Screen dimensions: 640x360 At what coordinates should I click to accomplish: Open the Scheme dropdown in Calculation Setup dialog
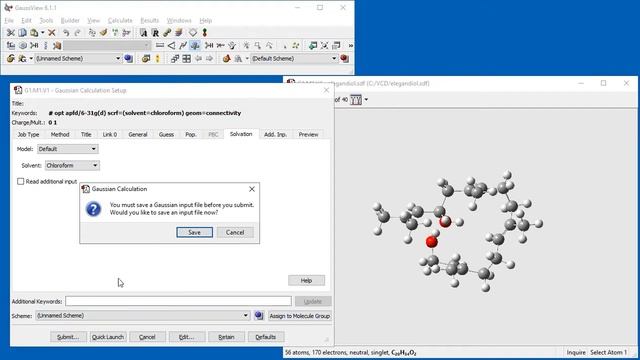142,316
